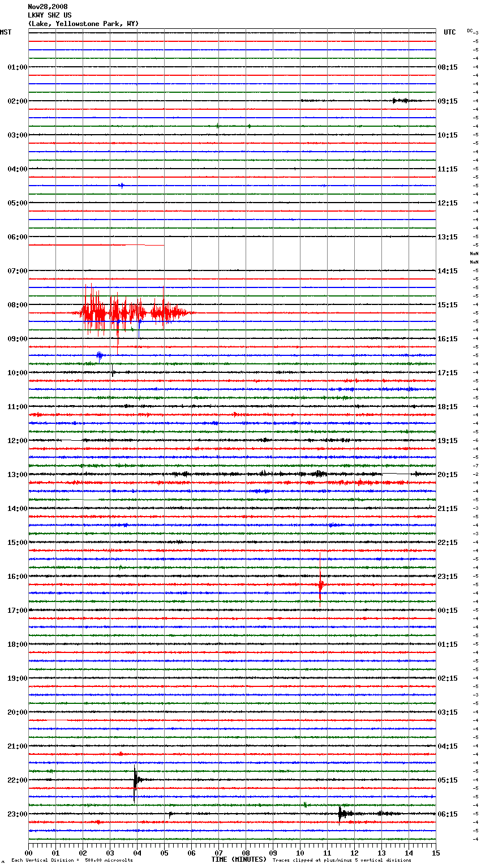The width and height of the screenshot is (481, 868).
Task: Click the TIME (MINUTES) axis title
Action: (239, 860)
